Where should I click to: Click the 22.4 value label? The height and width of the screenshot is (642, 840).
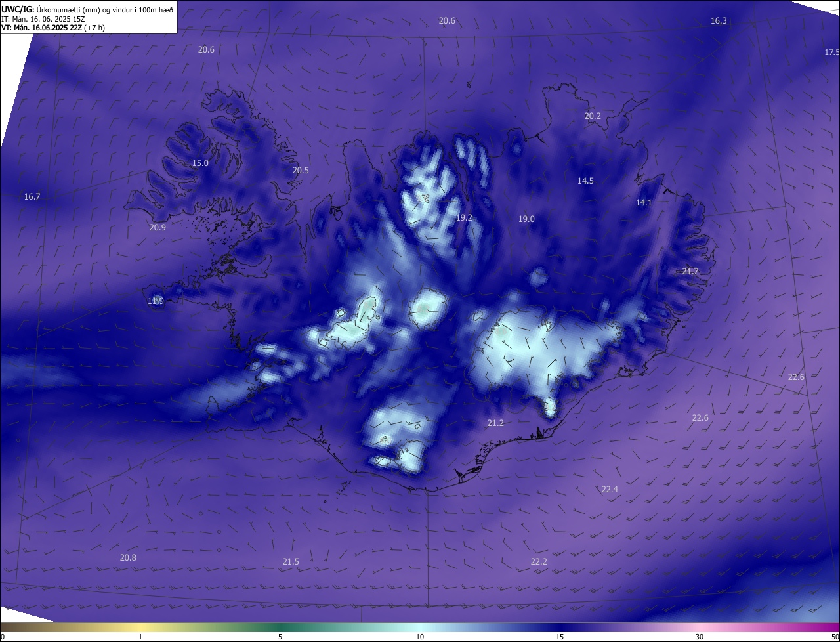[x=610, y=490]
